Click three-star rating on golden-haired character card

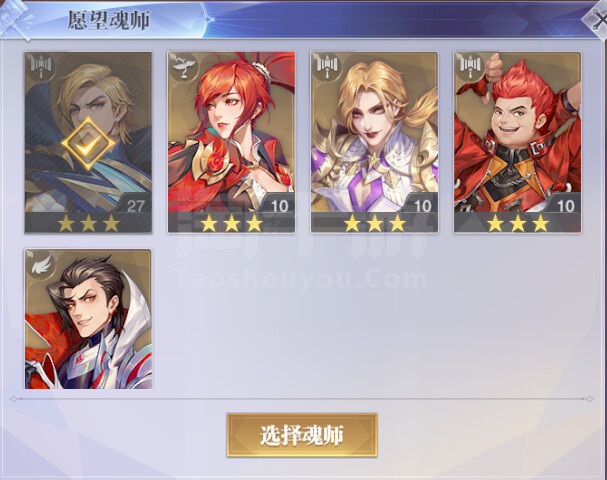(x=374, y=223)
